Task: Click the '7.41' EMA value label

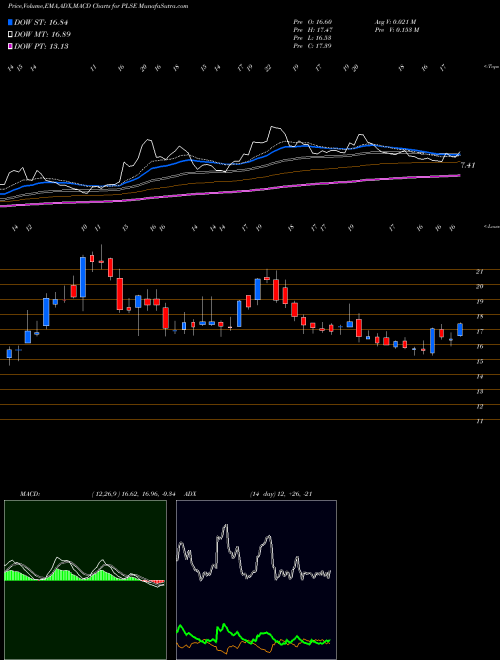Action: pos(468,165)
